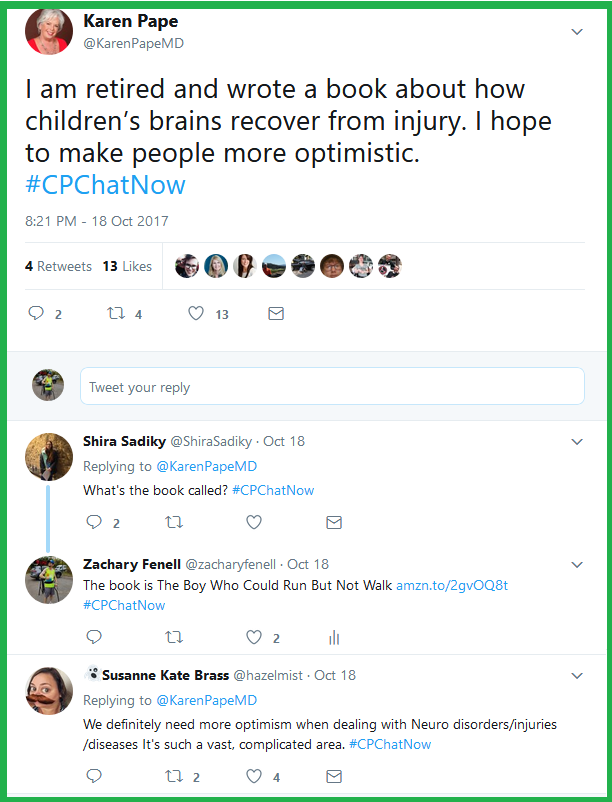Open the amzn.to/2gvOQ8t book link
The height and width of the screenshot is (802, 612).
point(452,585)
